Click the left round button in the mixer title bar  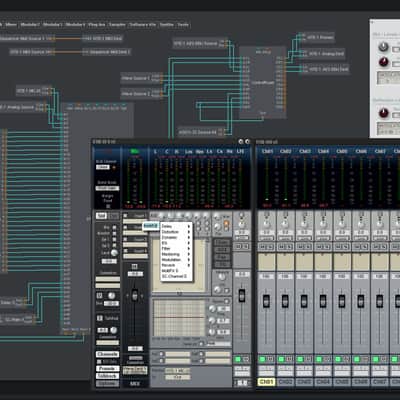(x=241, y=142)
